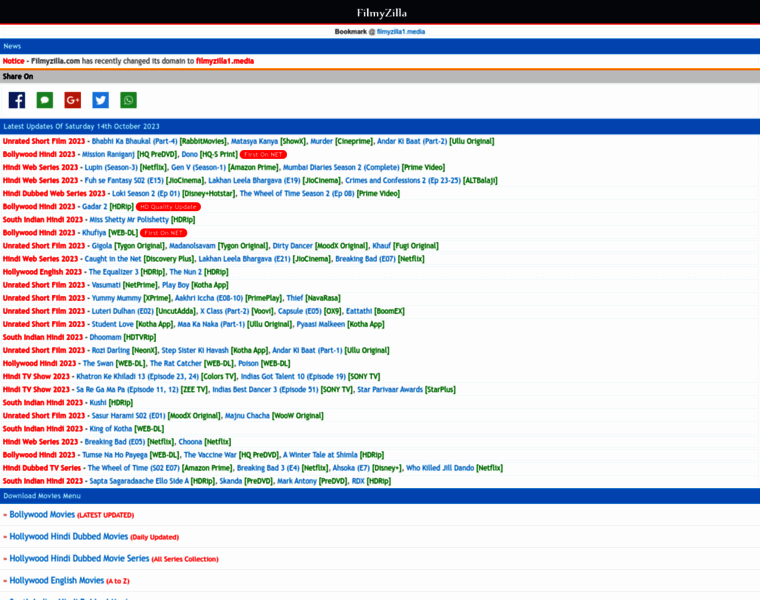Viewport: 760px width, 600px height.
Task: Open The Wheel of Time Season 2 (Ep 08)
Action: click(297, 193)
